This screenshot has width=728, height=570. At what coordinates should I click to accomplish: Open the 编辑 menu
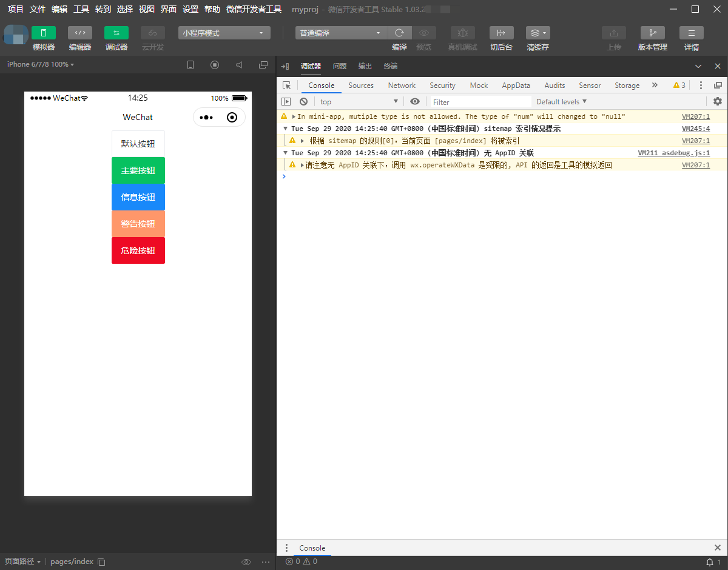(x=59, y=9)
